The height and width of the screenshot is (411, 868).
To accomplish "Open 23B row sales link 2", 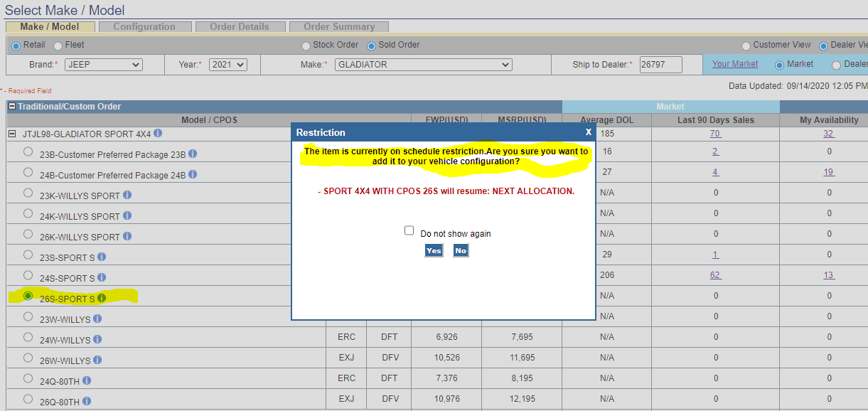I will pyautogui.click(x=715, y=151).
